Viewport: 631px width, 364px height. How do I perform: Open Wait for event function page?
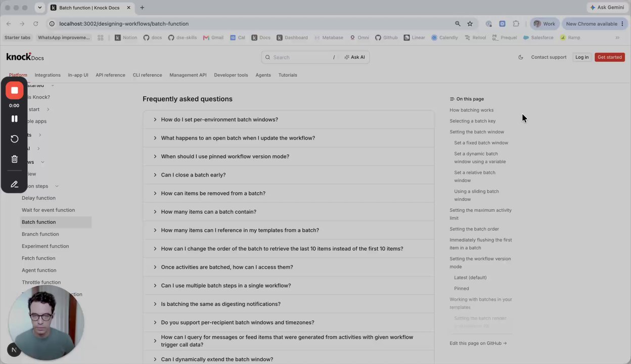(48, 210)
